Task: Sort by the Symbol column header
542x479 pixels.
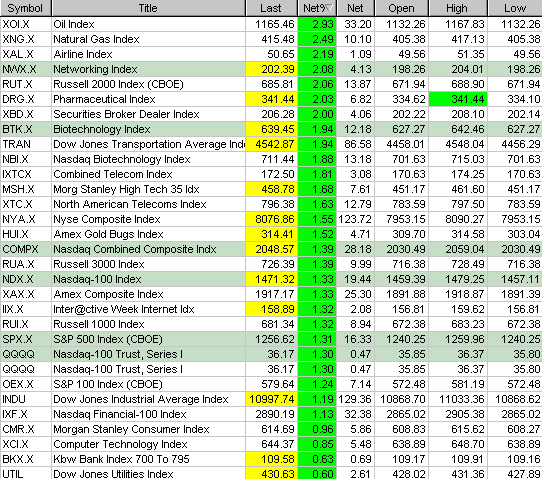Action: click(25, 8)
